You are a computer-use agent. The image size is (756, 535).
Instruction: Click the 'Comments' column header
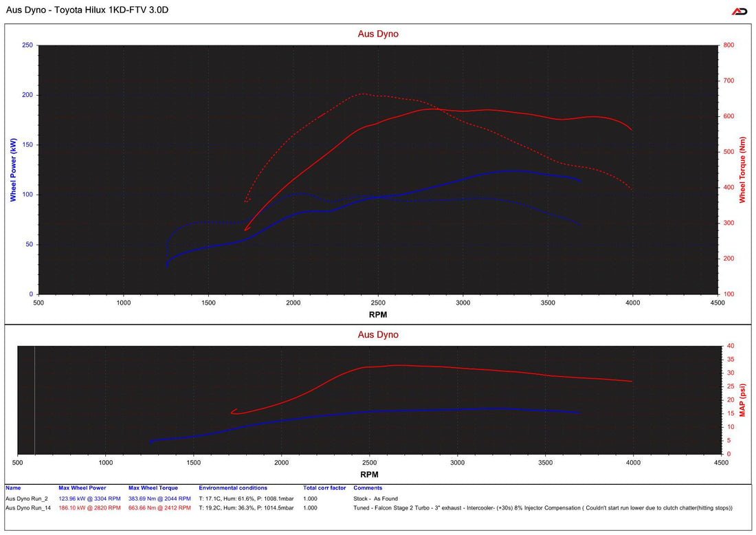(x=368, y=488)
